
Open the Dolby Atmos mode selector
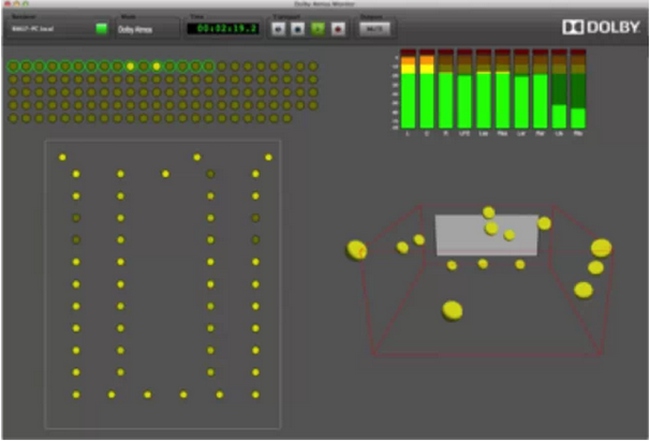tap(148, 29)
